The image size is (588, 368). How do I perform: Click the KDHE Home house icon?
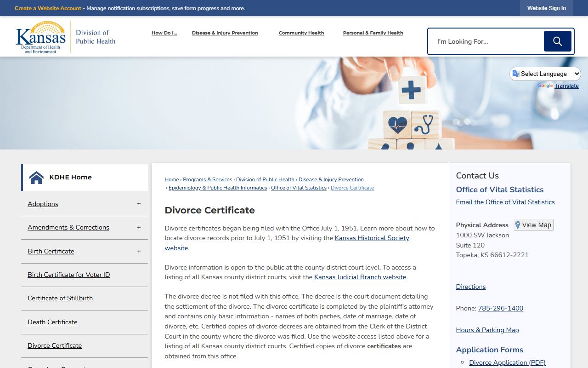point(36,177)
